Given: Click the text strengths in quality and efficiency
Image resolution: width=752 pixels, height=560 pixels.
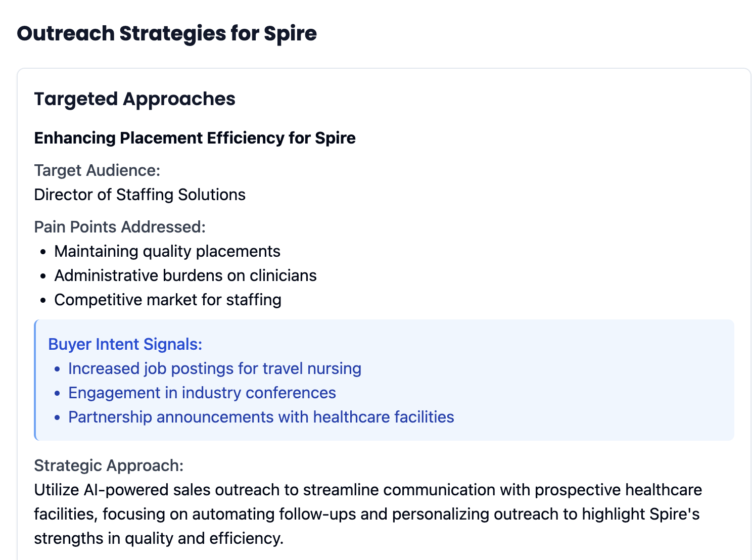Looking at the screenshot, I should (159, 538).
